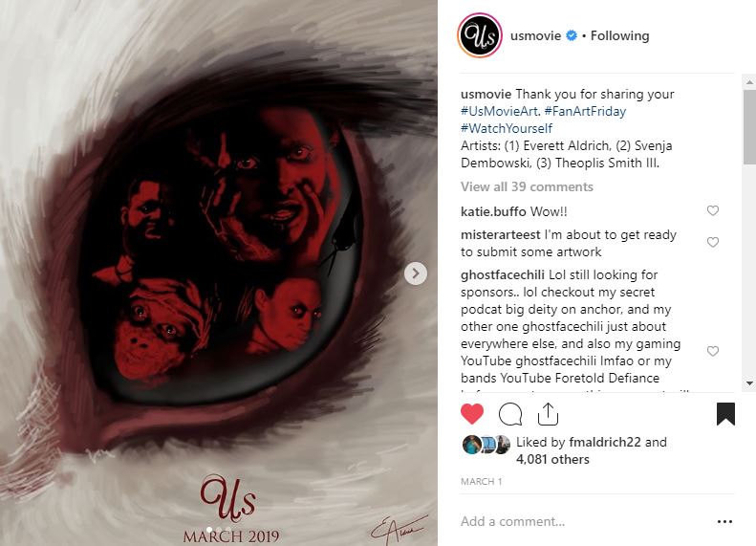Open the Following status button
The height and width of the screenshot is (546, 756).
pos(619,35)
